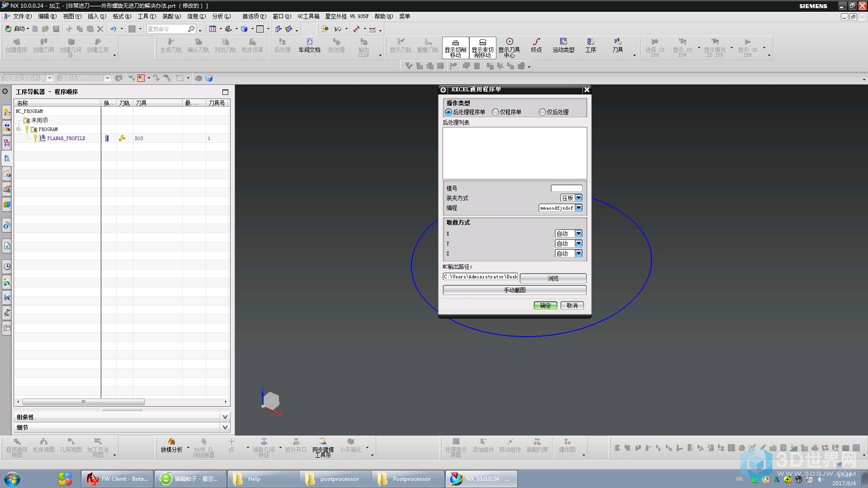Click the NC输出路径 path field
868x488 pixels.
480,277
